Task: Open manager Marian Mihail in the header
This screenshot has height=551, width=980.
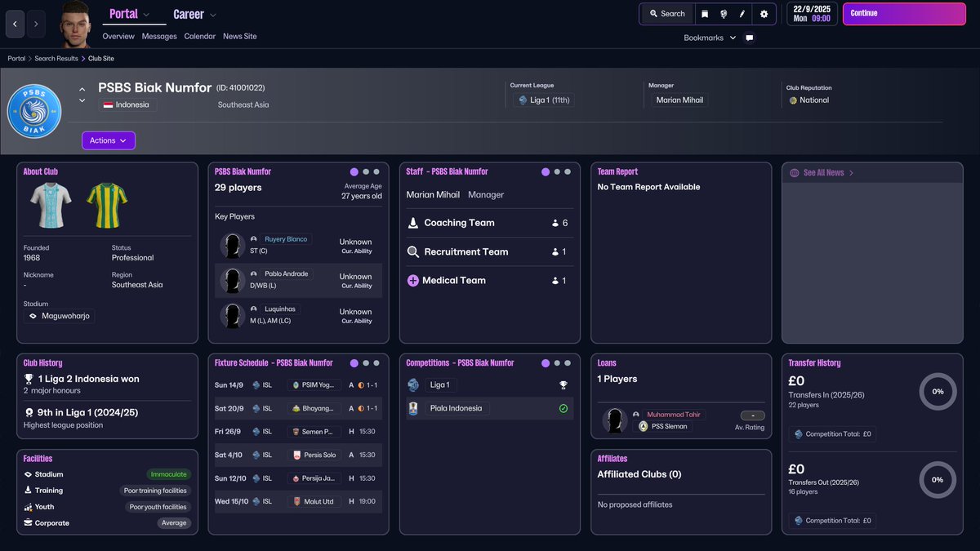Action: click(x=679, y=100)
